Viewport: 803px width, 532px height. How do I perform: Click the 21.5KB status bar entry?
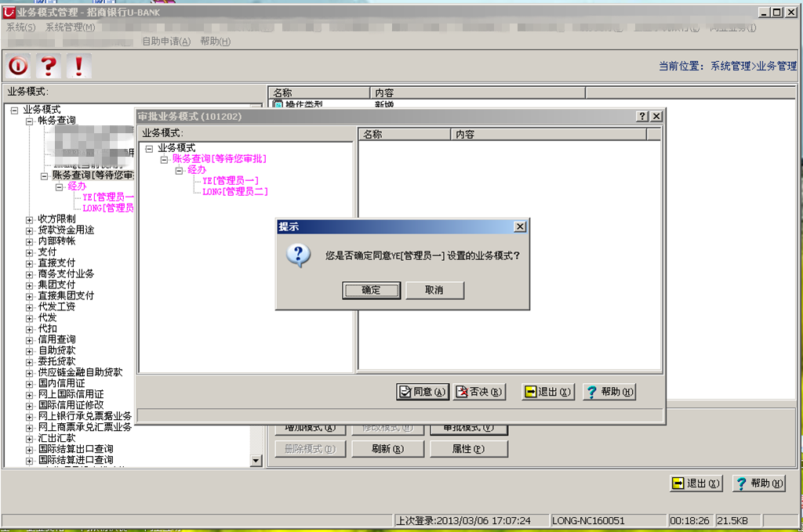pyautogui.click(x=737, y=521)
